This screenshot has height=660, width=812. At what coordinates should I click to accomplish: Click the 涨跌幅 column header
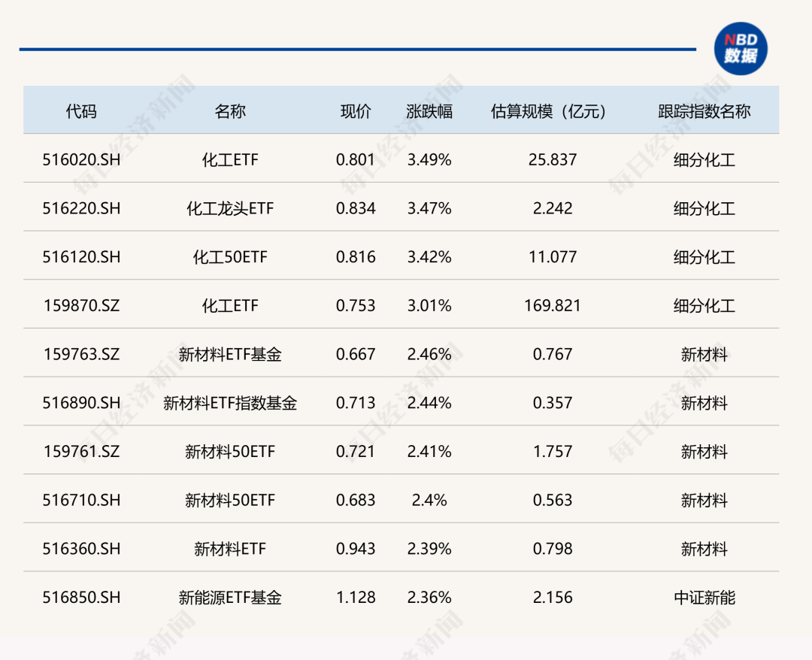[x=425, y=110]
